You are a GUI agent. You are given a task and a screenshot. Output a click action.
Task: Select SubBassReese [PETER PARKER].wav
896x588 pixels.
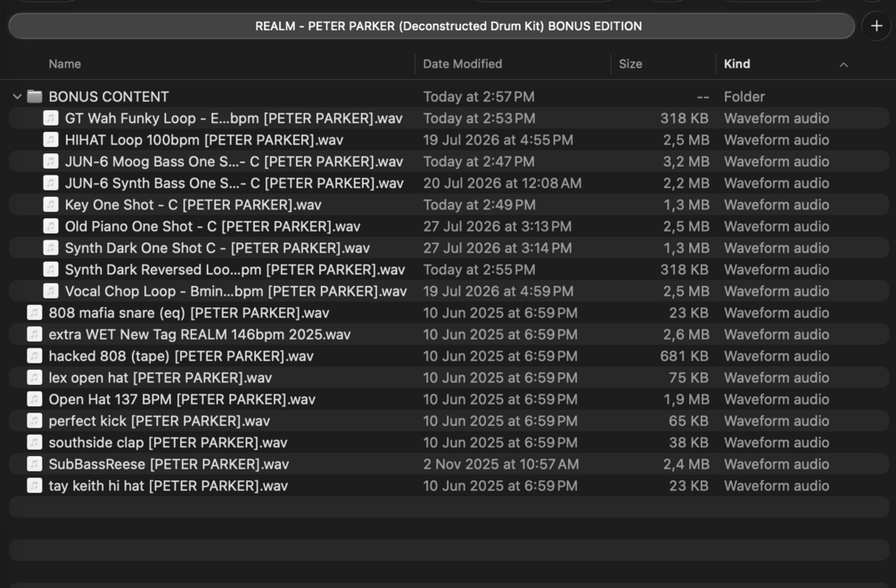pos(169,464)
